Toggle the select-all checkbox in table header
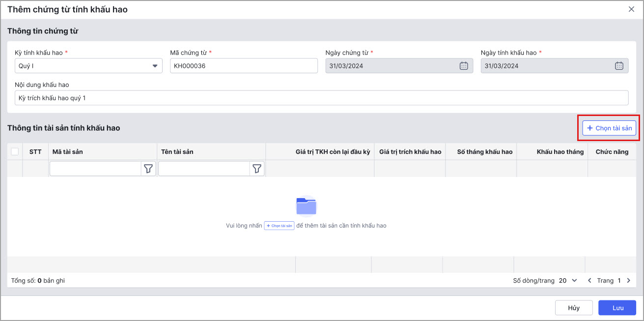This screenshot has height=321, width=644. (15, 152)
